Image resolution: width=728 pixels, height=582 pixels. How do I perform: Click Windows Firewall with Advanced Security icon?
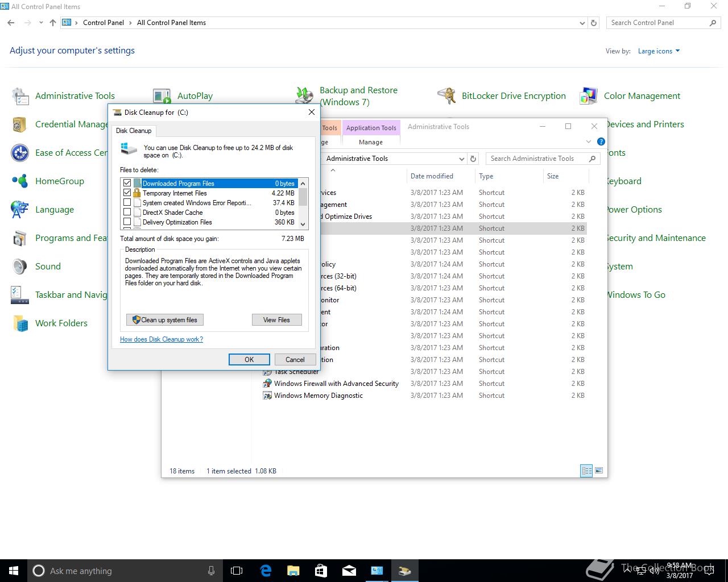[267, 384]
